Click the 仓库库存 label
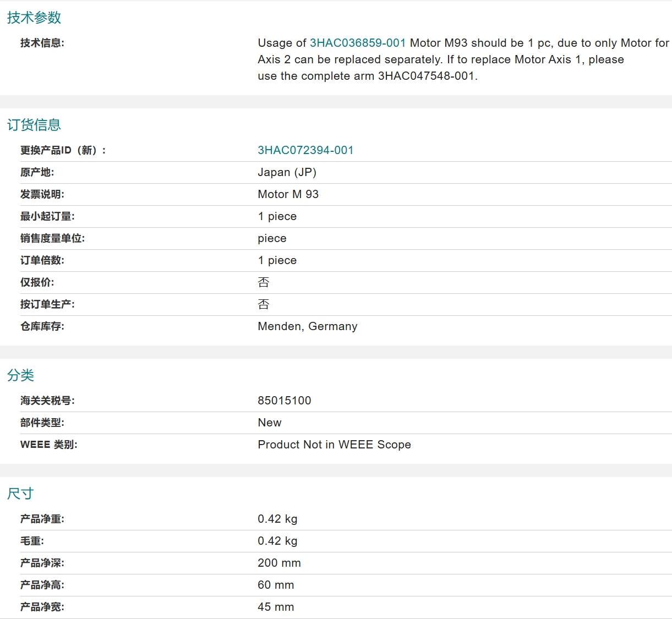The height and width of the screenshot is (619, 672). 42,326
